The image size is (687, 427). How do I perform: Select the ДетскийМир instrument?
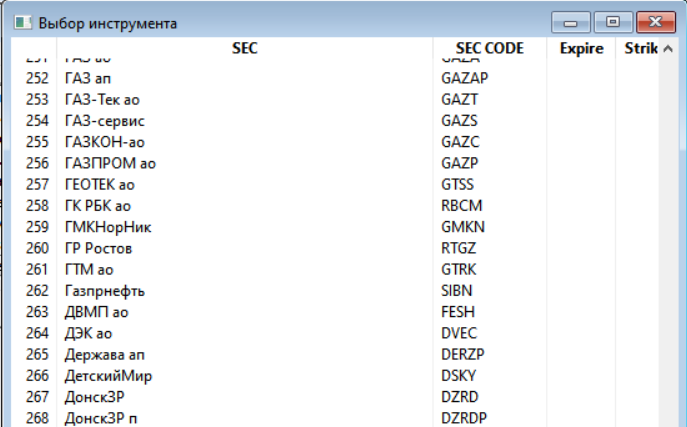(x=335, y=376)
